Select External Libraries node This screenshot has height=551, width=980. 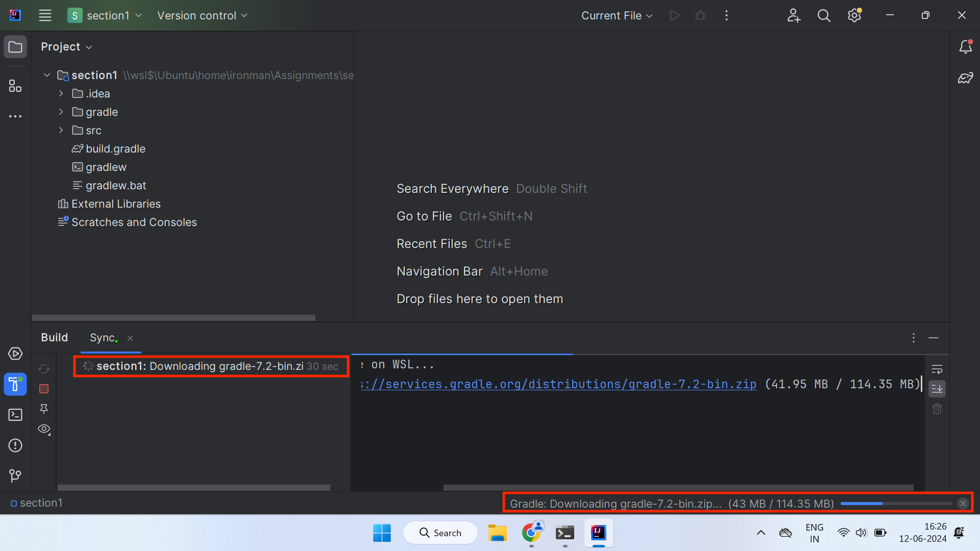coord(109,204)
